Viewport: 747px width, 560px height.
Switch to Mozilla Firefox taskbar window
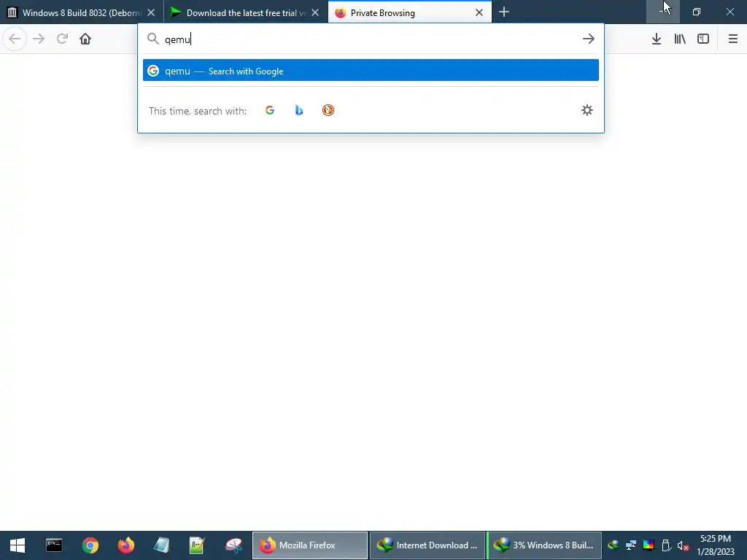tap(309, 545)
